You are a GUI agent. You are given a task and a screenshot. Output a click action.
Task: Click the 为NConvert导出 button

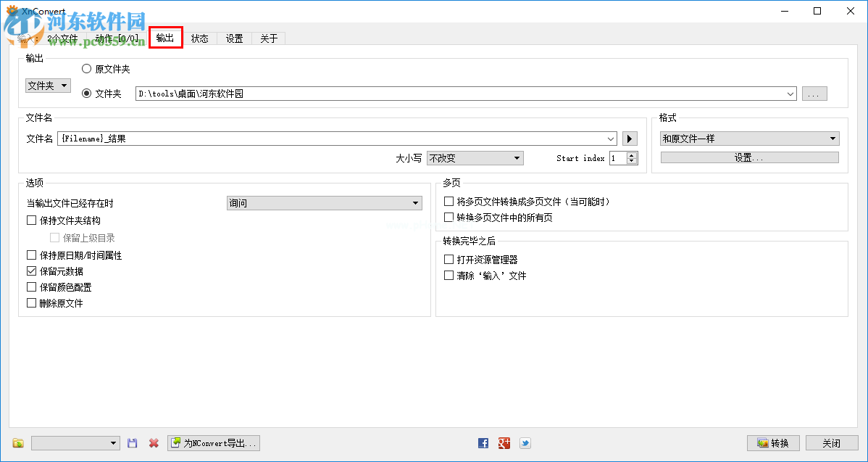[213, 442]
